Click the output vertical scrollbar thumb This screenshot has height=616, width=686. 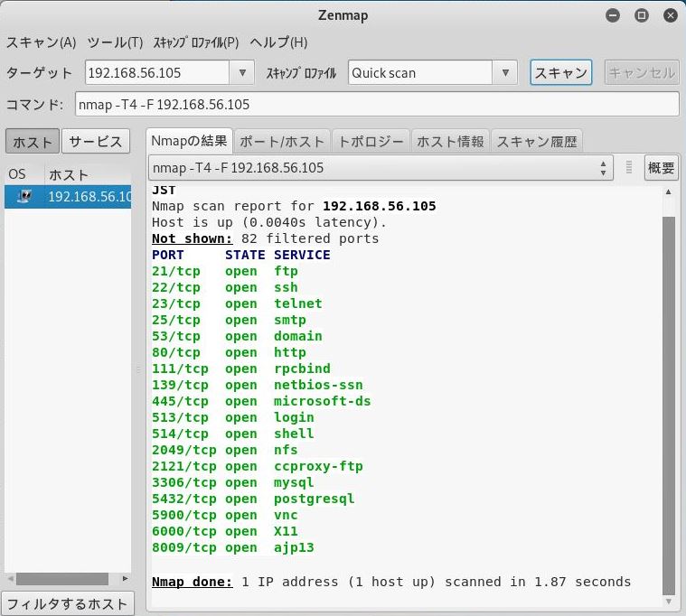[669, 406]
